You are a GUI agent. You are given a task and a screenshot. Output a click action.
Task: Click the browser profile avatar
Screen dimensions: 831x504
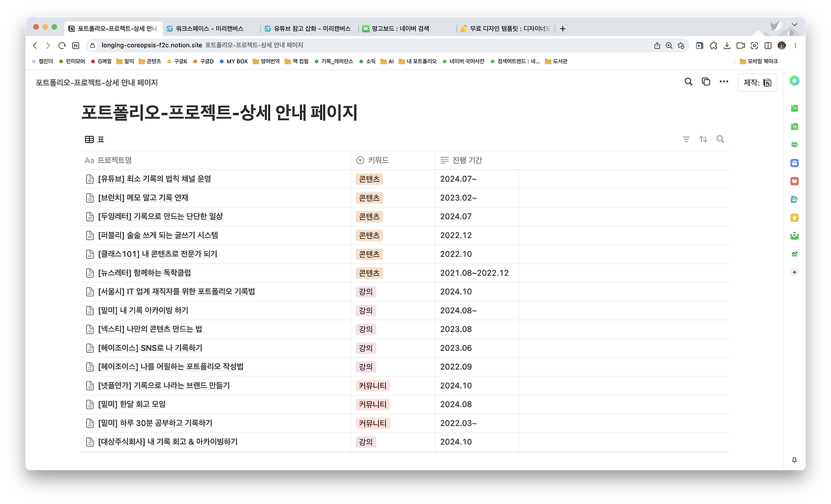pos(781,46)
